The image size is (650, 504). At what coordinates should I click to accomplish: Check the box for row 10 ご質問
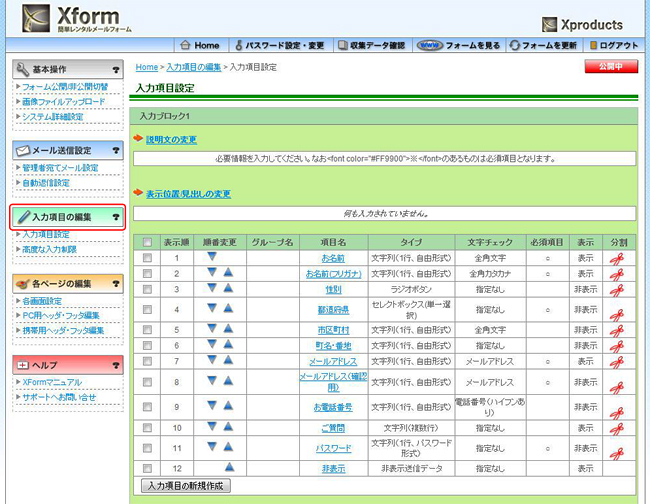[x=147, y=427]
